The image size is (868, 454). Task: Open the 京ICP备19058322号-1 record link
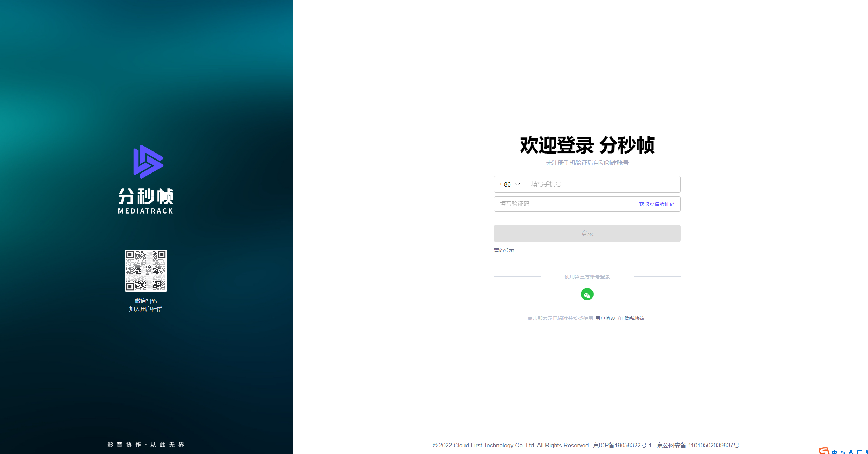pos(622,445)
